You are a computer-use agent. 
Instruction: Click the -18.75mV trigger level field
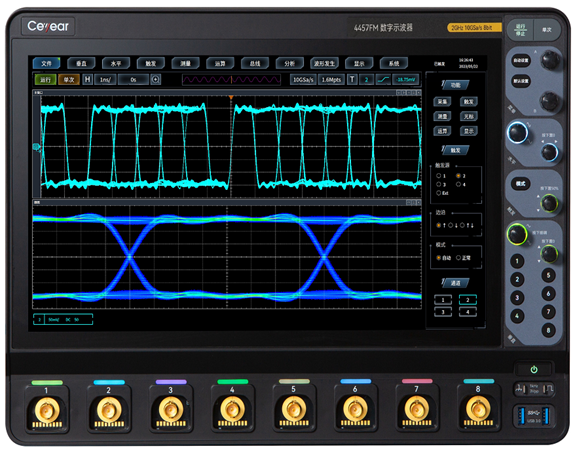point(406,79)
